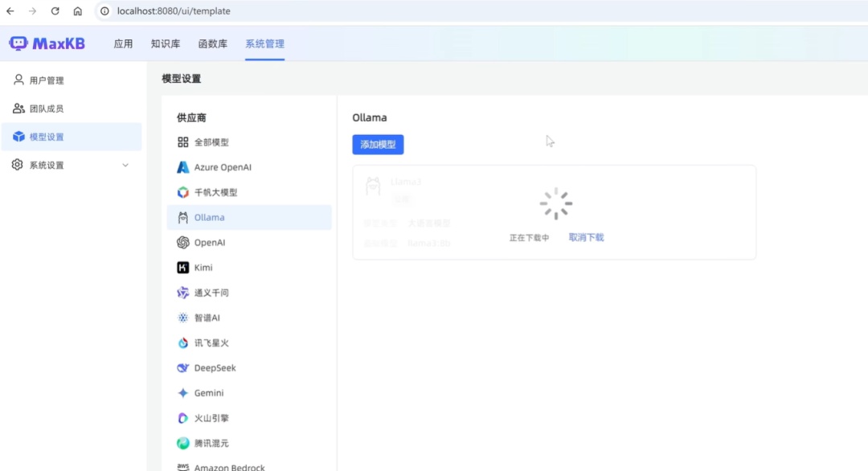868x471 pixels.
Task: Click the OpenAI logo icon
Action: 183,243
